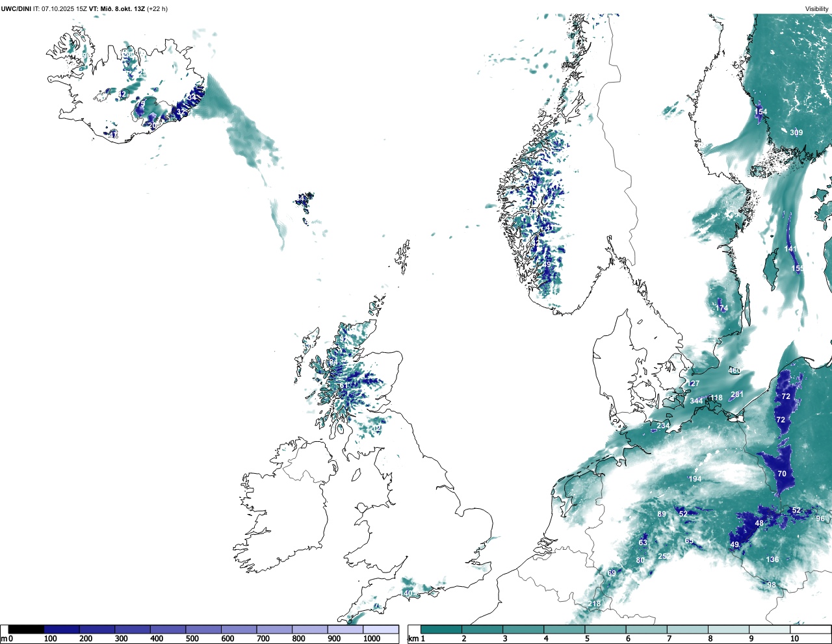Viewport: 832px width, 644px height.
Task: Click the '63' visibility value on the map
Action: (643, 543)
